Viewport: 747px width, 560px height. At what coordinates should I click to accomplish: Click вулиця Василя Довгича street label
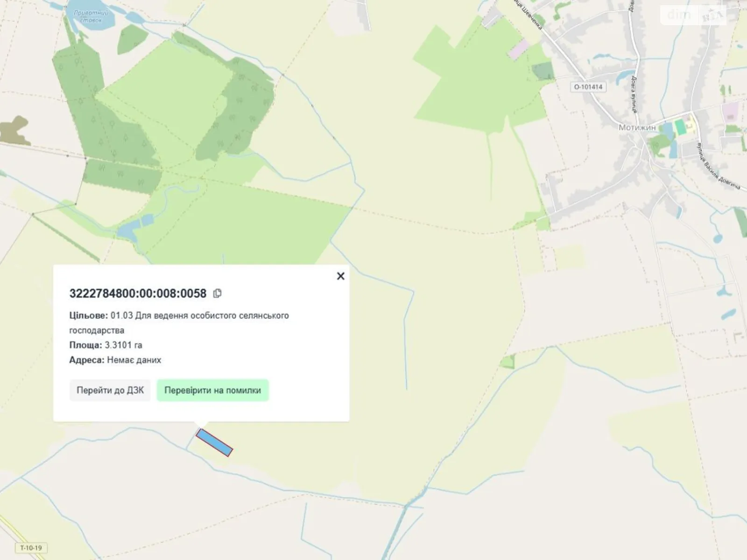718,166
